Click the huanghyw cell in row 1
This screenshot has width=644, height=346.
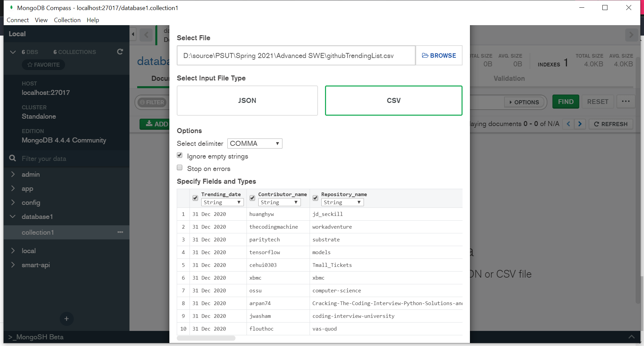tap(278, 214)
